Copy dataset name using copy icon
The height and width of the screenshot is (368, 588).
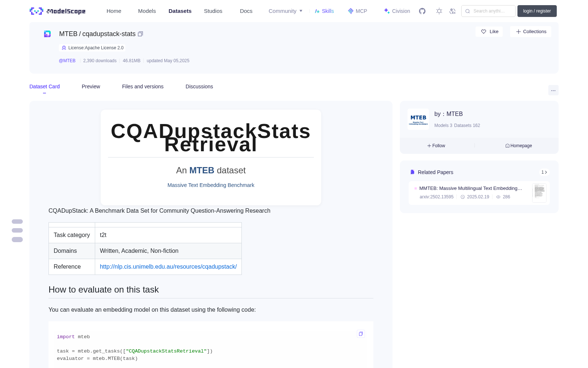140,34
